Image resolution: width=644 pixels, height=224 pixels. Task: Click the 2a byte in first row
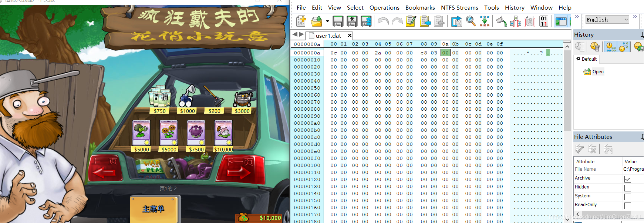point(378,53)
